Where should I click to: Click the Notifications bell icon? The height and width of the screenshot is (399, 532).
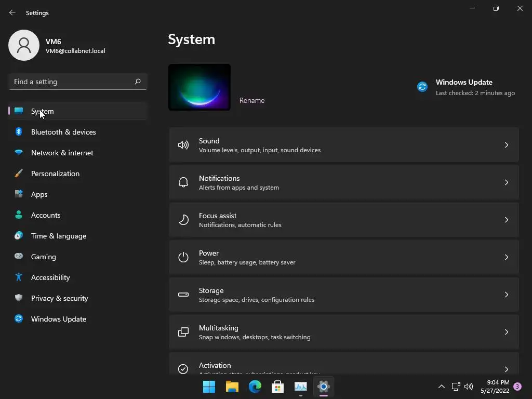coord(183,182)
